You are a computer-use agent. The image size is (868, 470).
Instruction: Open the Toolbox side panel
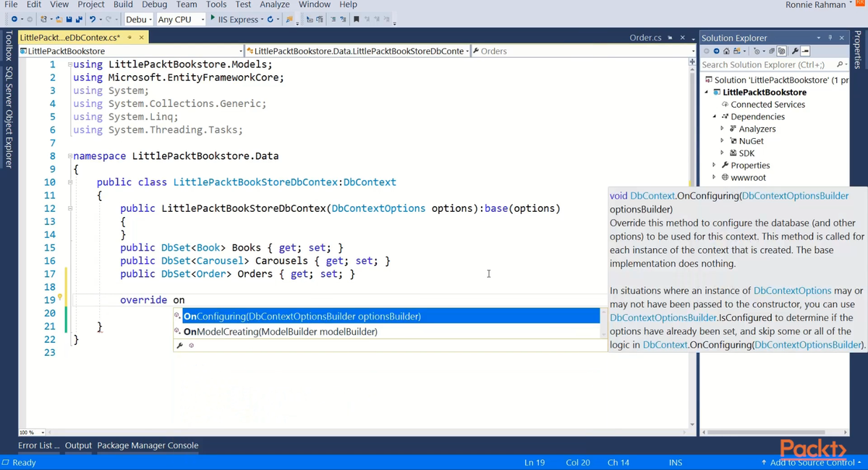pos(9,46)
